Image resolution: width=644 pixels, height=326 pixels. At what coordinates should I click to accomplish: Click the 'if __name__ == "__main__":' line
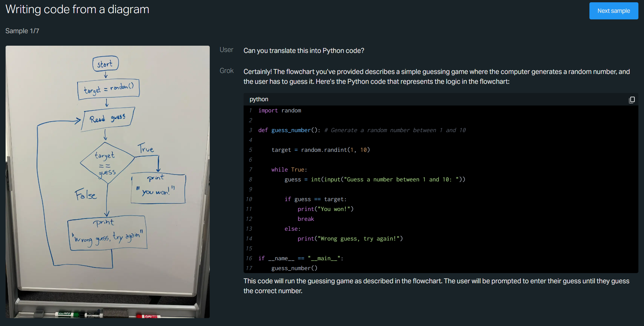(301, 258)
